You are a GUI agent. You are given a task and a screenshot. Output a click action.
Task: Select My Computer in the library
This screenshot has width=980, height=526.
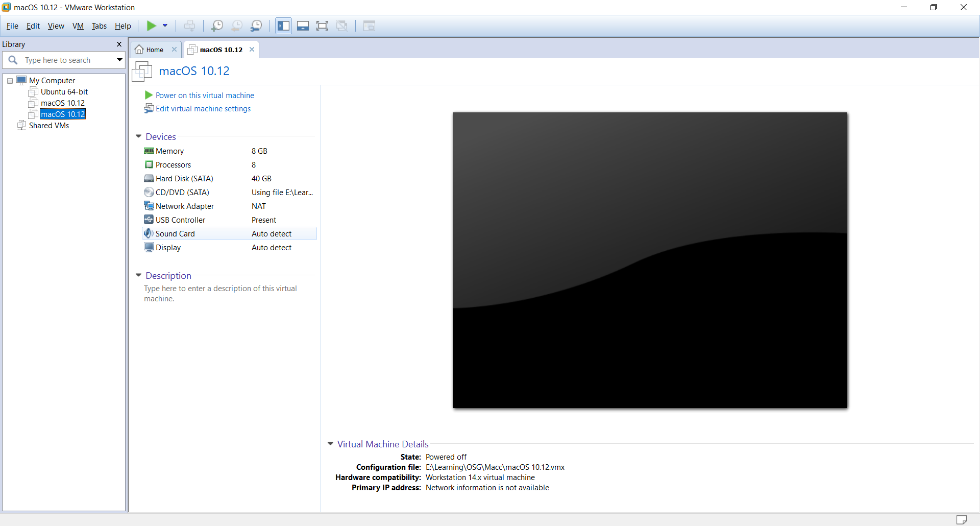(52, 81)
